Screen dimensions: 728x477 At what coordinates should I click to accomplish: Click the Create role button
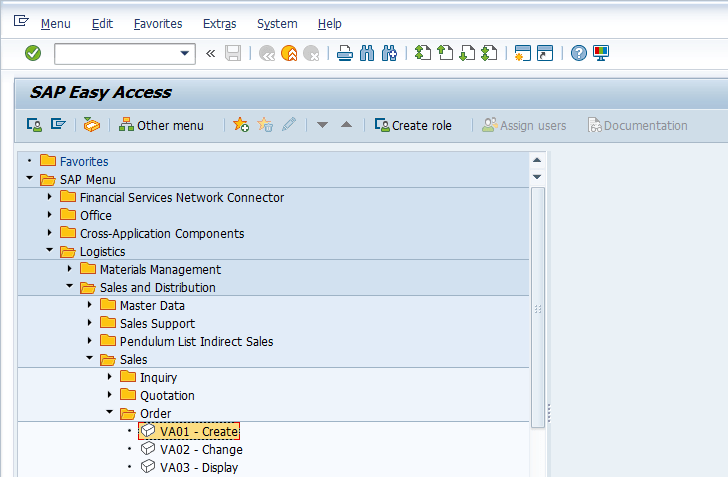point(413,125)
